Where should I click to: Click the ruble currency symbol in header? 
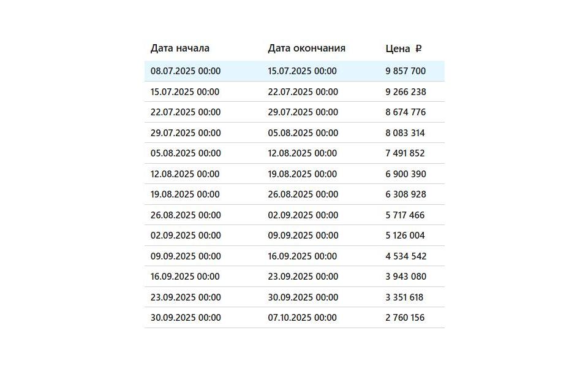(x=418, y=48)
